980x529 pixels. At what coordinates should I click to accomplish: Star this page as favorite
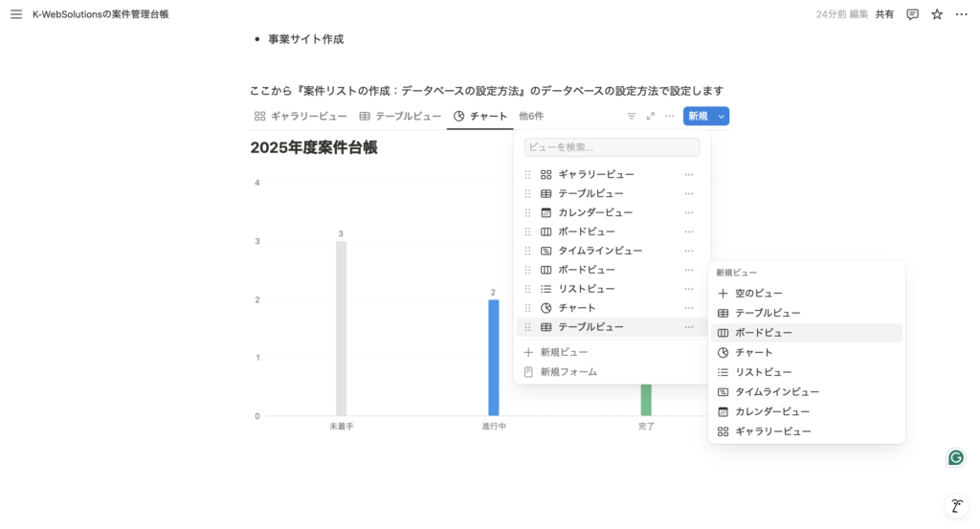tap(937, 14)
